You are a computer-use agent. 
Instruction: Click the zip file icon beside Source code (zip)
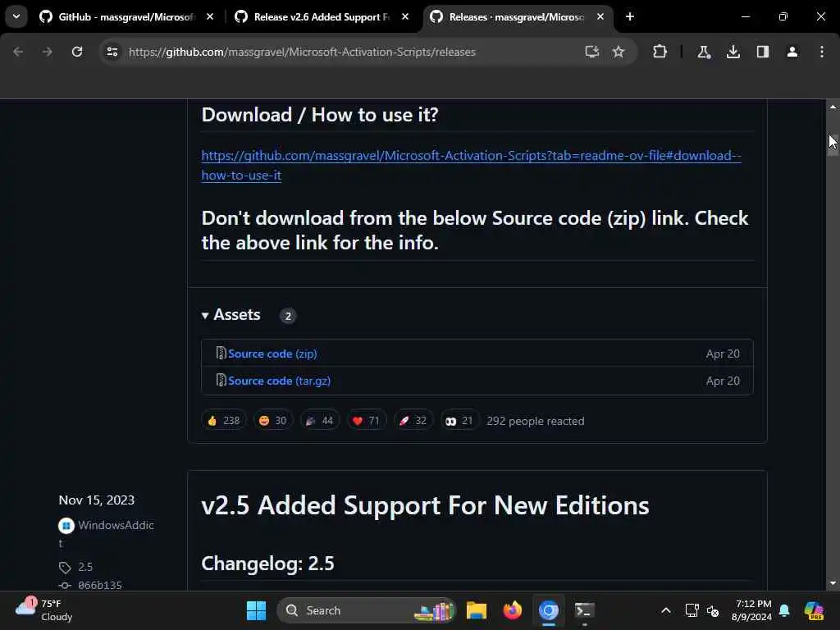[x=221, y=353]
